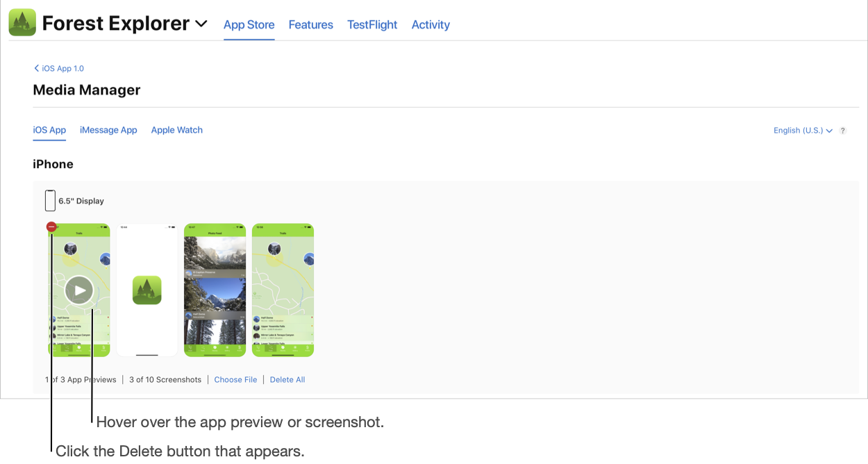Open the English (U.S.) language dropdown
Screen dimensions: 868x464
coord(803,131)
